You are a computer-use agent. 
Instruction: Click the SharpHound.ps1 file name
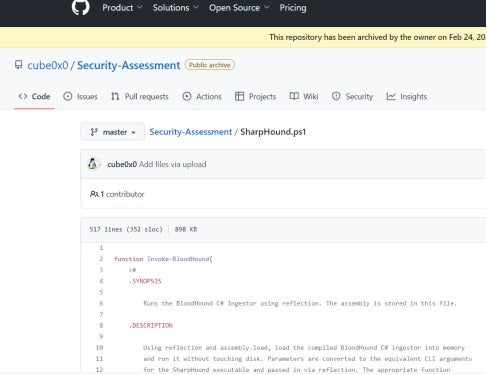[x=273, y=132]
